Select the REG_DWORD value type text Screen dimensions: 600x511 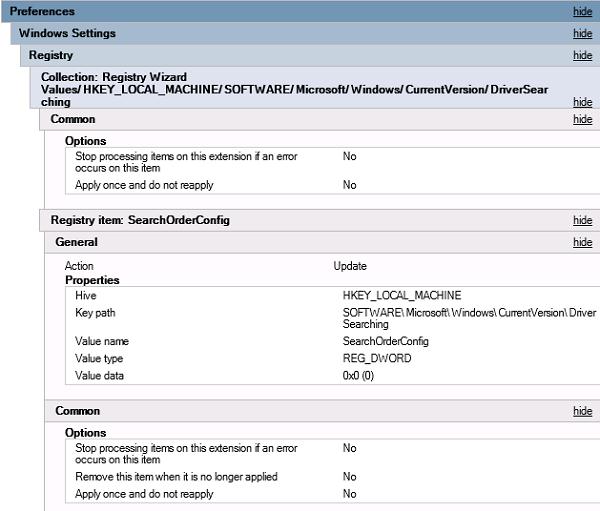pyautogui.click(x=376, y=358)
